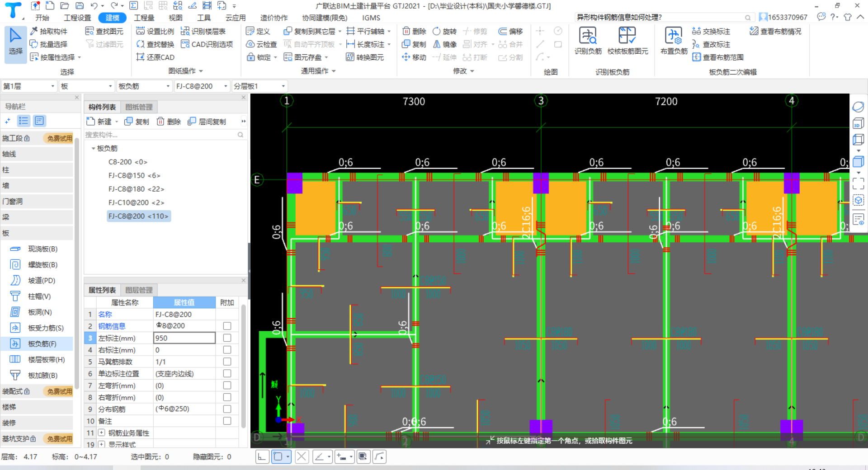Toggle 附加 checkbox for 分布钢筋 row

pos(227,409)
